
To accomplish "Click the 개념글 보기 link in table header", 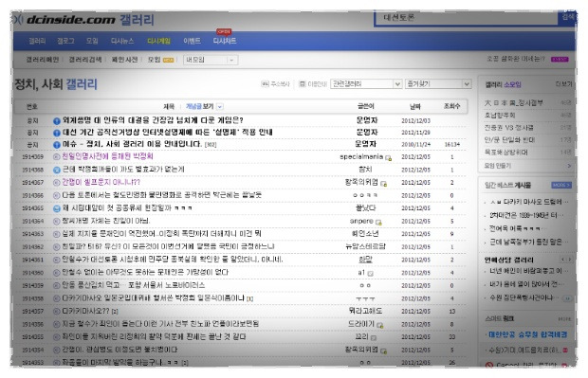I will 200,107.
